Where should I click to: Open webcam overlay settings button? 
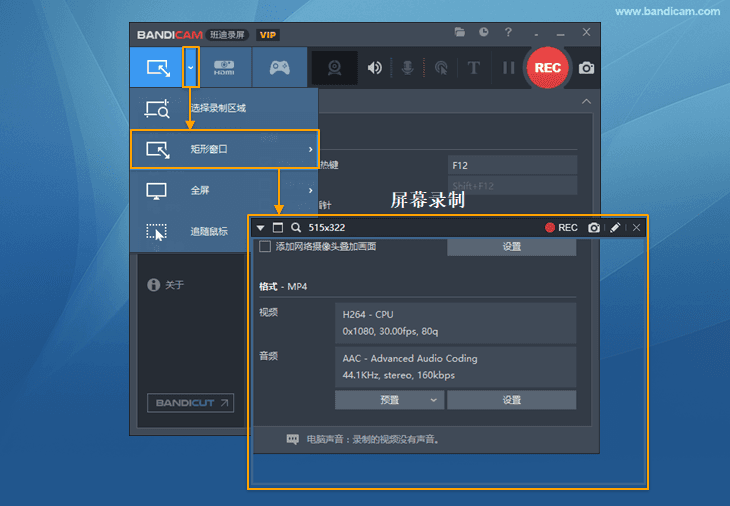point(512,247)
